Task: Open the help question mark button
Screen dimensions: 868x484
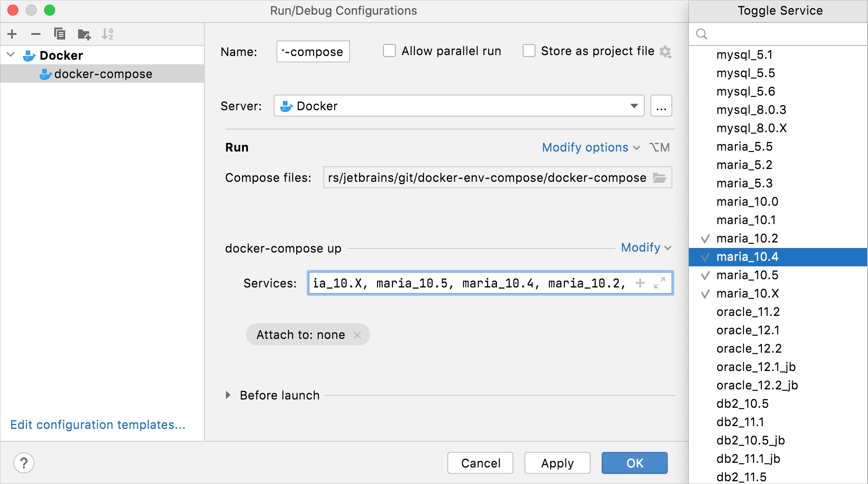Action: (x=24, y=463)
